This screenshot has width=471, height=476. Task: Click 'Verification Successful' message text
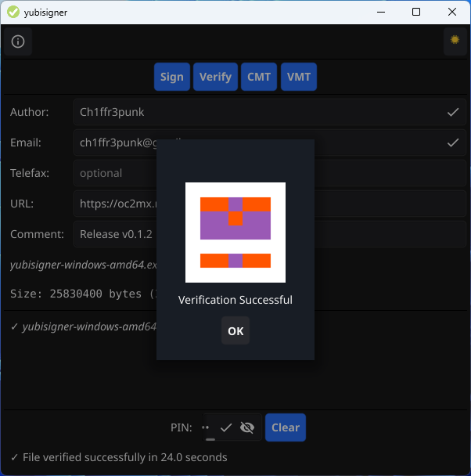point(235,300)
